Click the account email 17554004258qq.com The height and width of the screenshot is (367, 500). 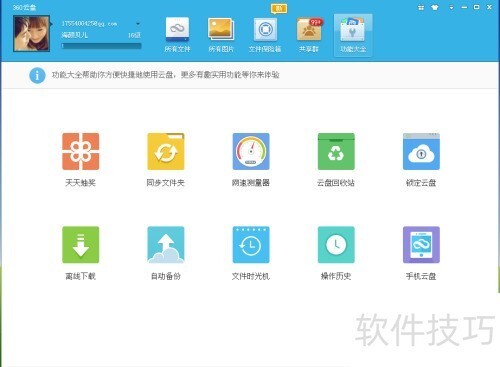(x=89, y=24)
